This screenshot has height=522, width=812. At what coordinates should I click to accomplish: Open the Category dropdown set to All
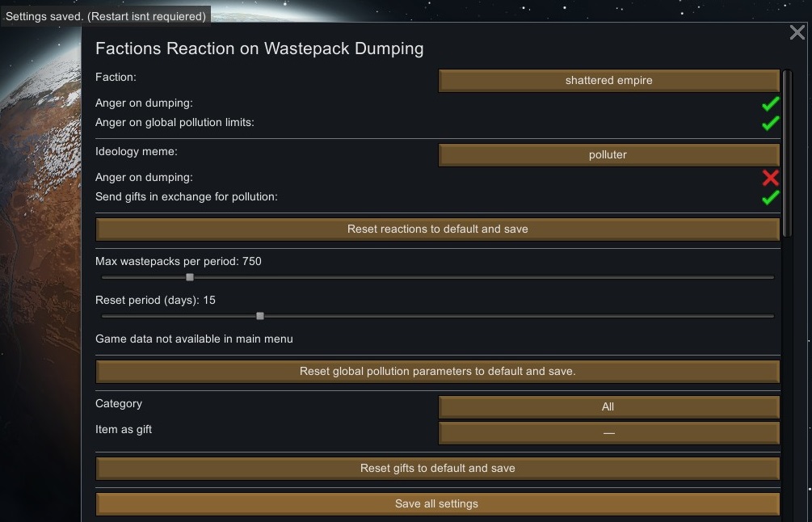tap(609, 407)
